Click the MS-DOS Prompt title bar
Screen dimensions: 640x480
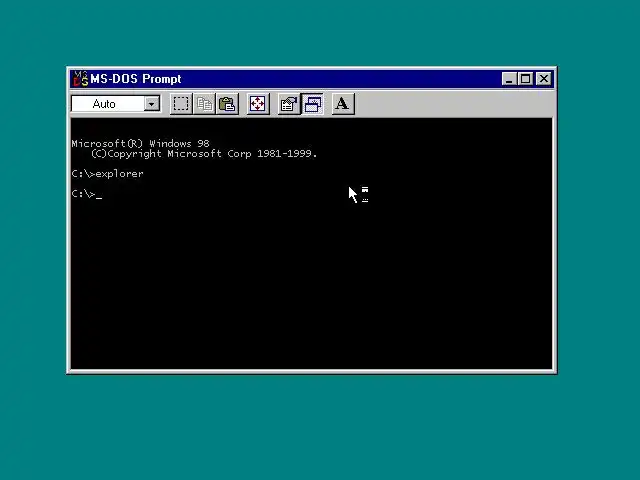pyautogui.click(x=311, y=79)
